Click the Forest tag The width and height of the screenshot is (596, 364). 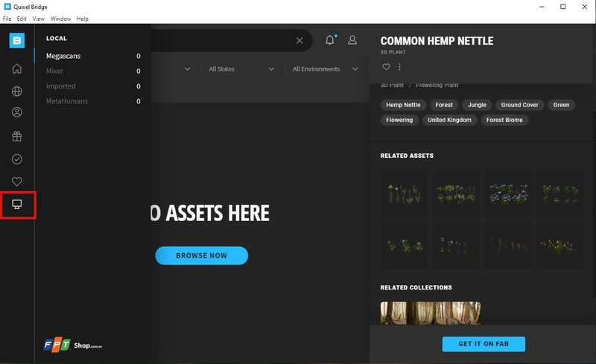pos(444,105)
